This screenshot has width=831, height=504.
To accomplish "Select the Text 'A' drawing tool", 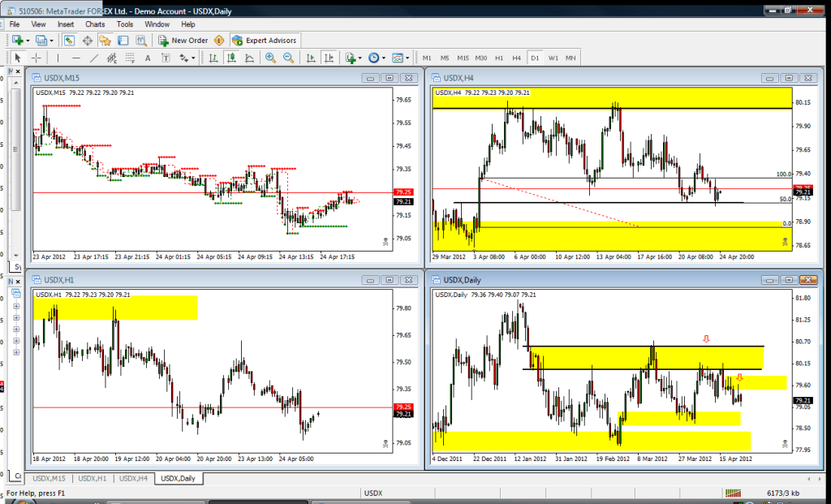I will tap(148, 58).
